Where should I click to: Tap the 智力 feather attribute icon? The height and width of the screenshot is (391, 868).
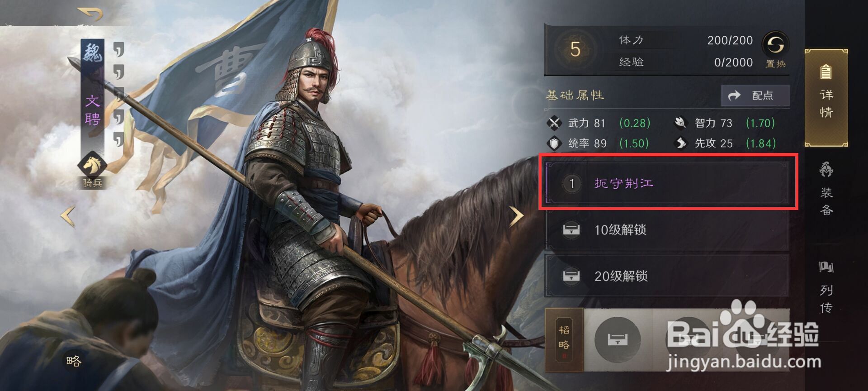[680, 123]
